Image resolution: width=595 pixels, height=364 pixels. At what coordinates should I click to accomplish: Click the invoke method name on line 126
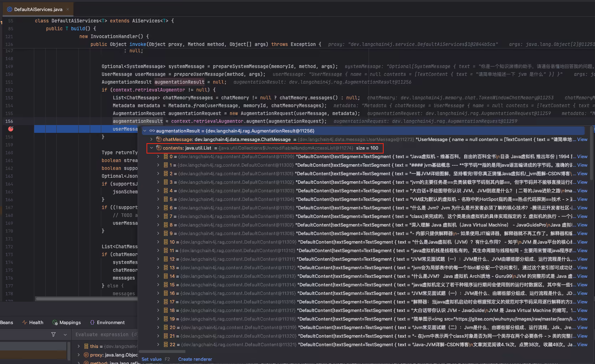(138, 44)
